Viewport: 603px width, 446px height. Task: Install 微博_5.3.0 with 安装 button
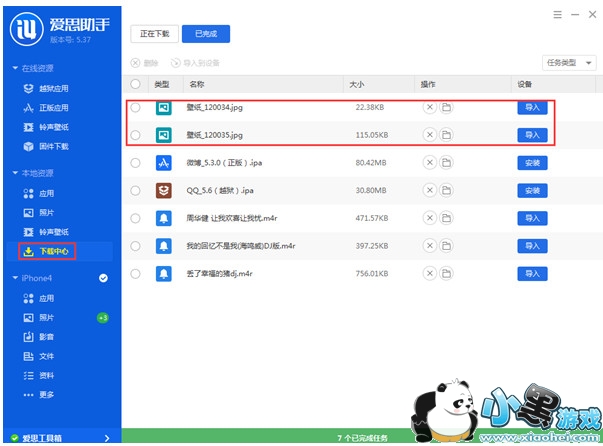tap(532, 163)
